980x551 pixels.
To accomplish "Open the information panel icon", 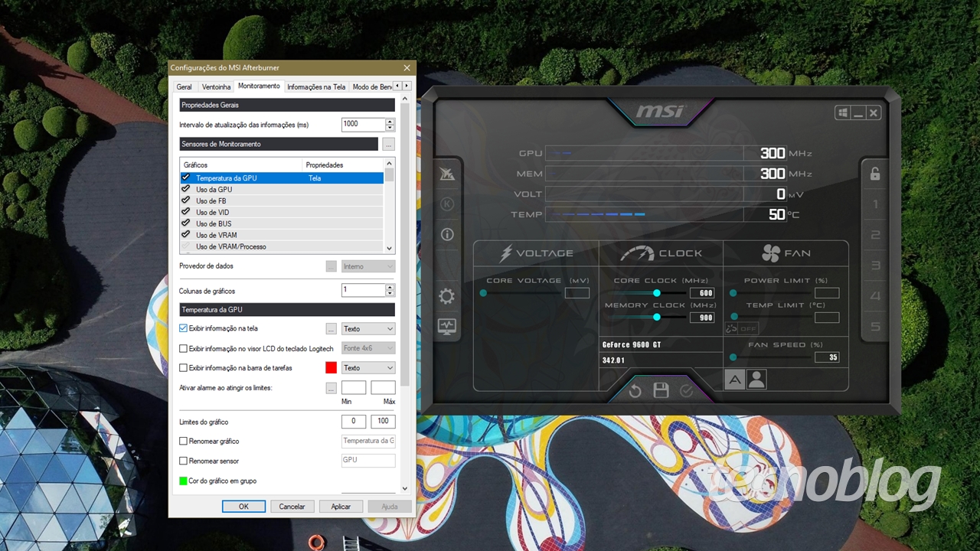I will pyautogui.click(x=447, y=234).
